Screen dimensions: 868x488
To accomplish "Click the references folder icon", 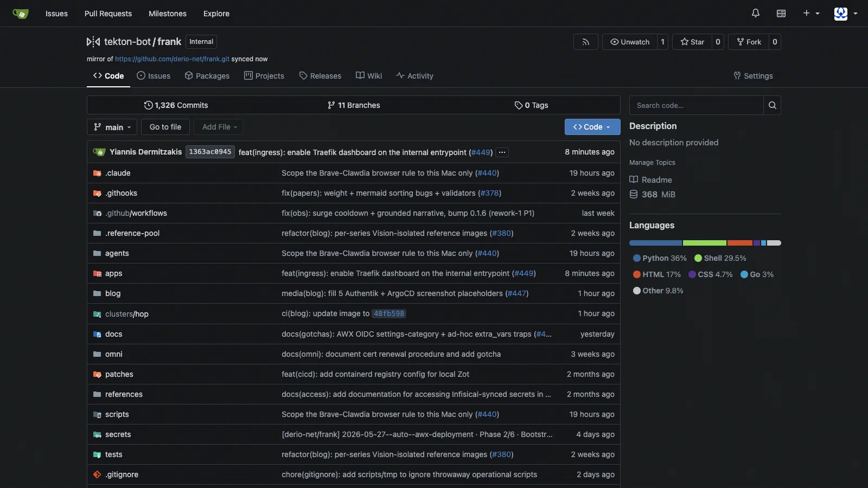I will [97, 394].
